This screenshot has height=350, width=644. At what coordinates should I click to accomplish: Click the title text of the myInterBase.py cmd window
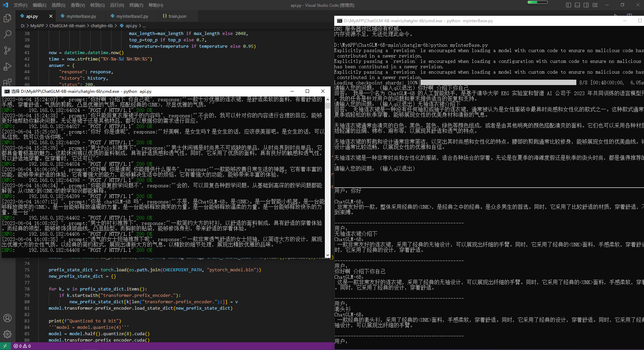418,21
